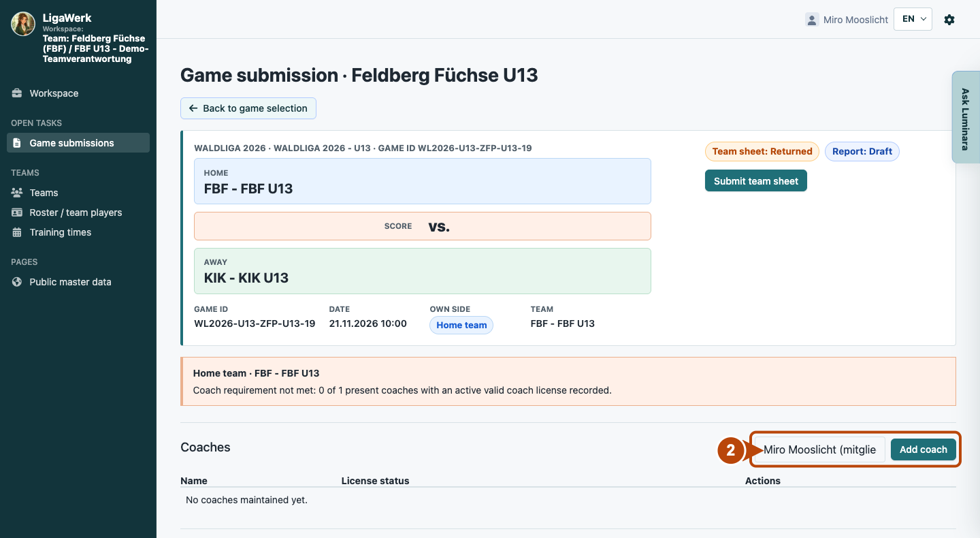Click the Coach requirement not met message
The image size is (980, 538).
[x=402, y=391]
